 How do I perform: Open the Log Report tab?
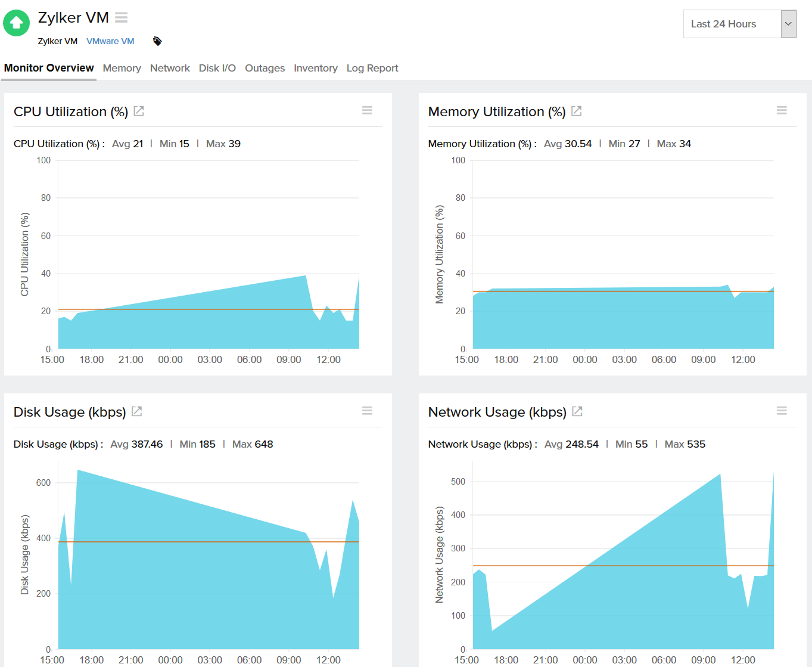(372, 68)
